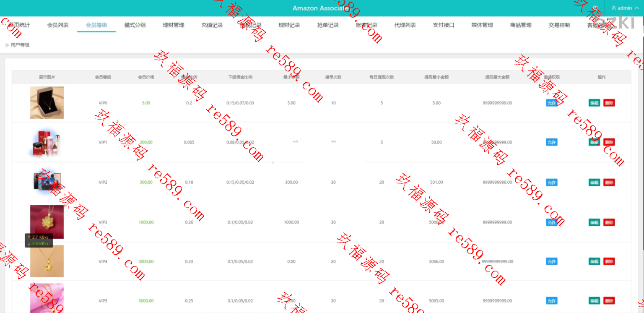This screenshot has width=644, height=313.
Task: Click the refresh icon in the top bar
Action: (x=595, y=8)
